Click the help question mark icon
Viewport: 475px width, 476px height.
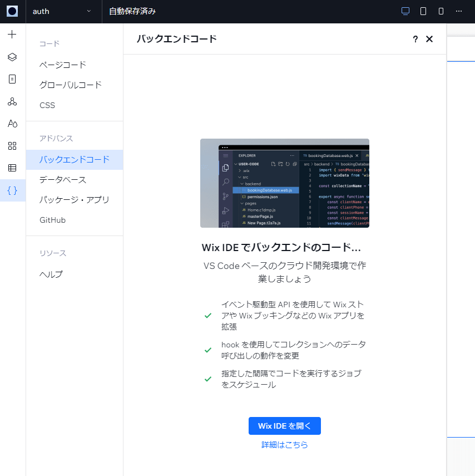coord(415,39)
